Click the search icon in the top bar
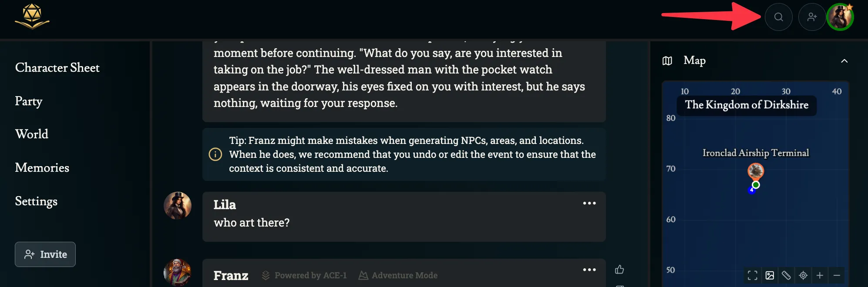Image resolution: width=868 pixels, height=287 pixels. pyautogui.click(x=778, y=17)
